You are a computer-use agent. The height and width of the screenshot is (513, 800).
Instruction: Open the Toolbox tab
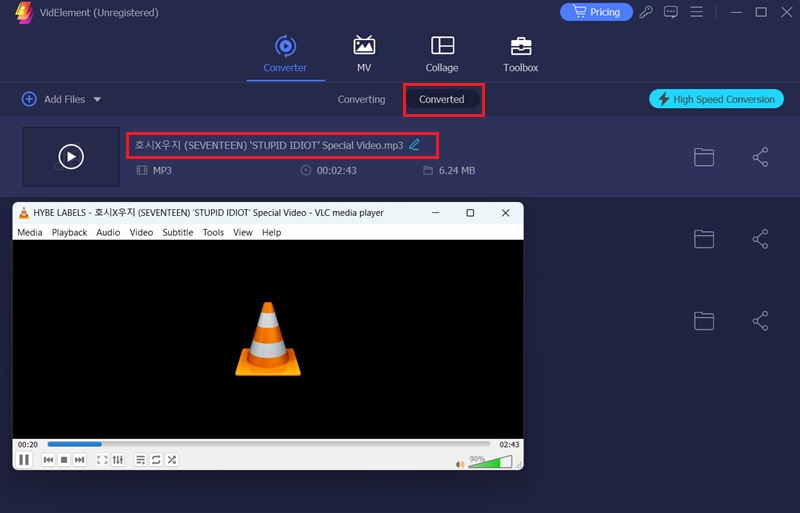coord(520,54)
